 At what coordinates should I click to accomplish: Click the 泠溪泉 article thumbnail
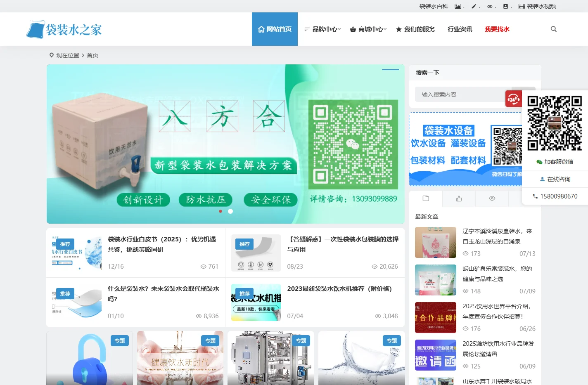point(436,243)
